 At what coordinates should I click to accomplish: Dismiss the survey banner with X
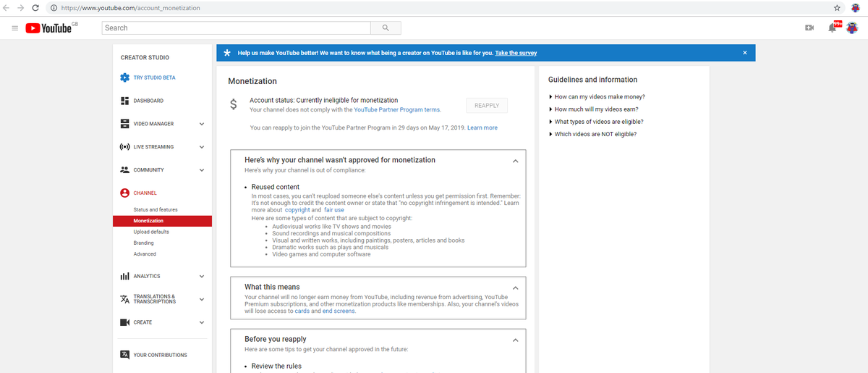(x=745, y=53)
